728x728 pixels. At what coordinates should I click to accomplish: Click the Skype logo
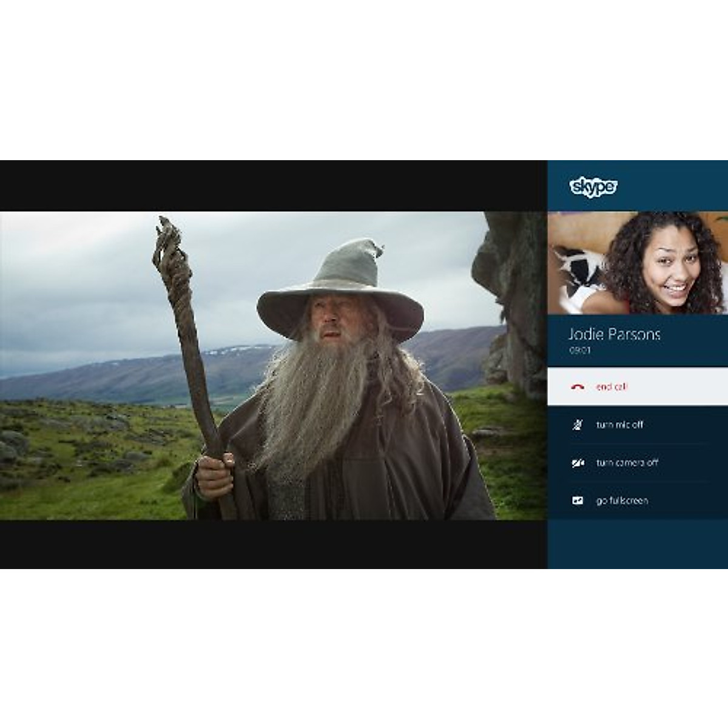coord(593,187)
